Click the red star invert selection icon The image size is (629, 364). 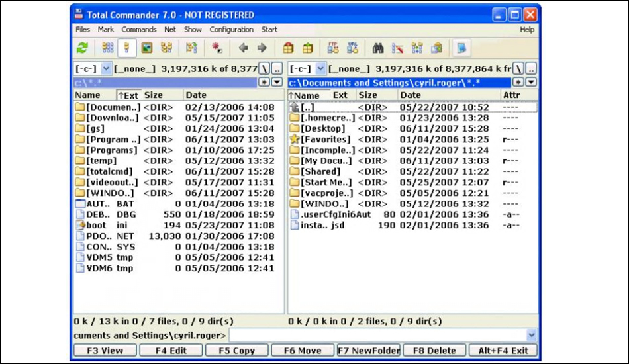(x=217, y=48)
